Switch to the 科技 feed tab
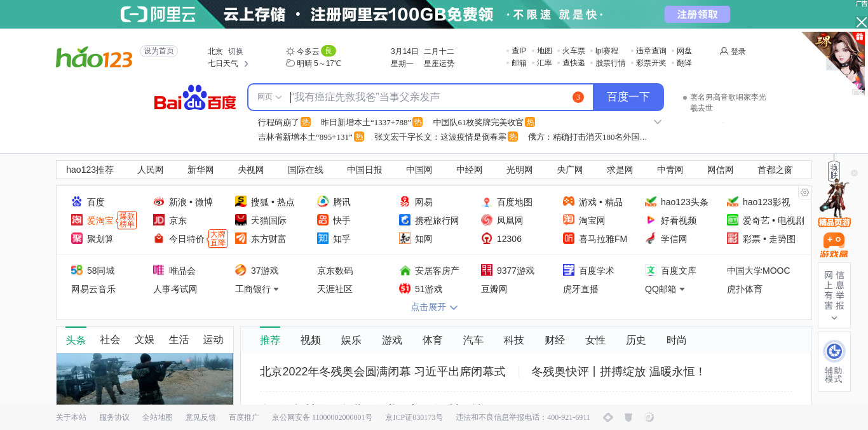Viewport: 868px width, 430px height. click(x=514, y=340)
